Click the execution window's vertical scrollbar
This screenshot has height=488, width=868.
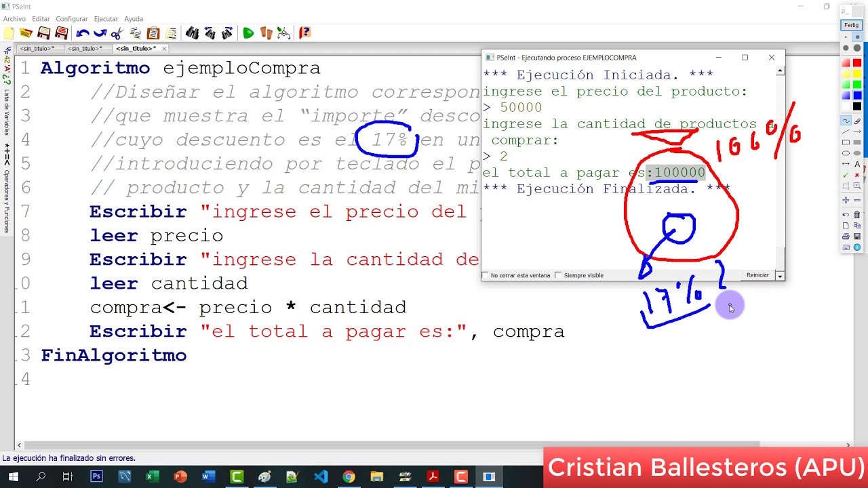point(780,173)
